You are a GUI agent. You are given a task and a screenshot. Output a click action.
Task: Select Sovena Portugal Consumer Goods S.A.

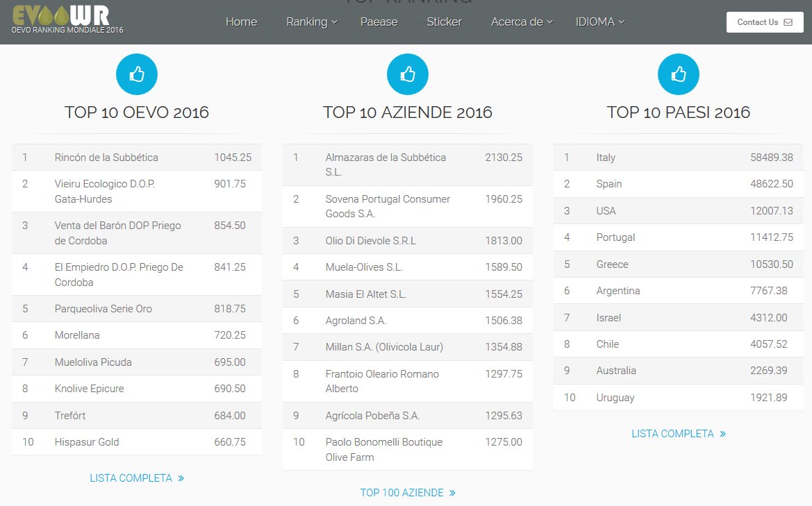click(x=408, y=206)
